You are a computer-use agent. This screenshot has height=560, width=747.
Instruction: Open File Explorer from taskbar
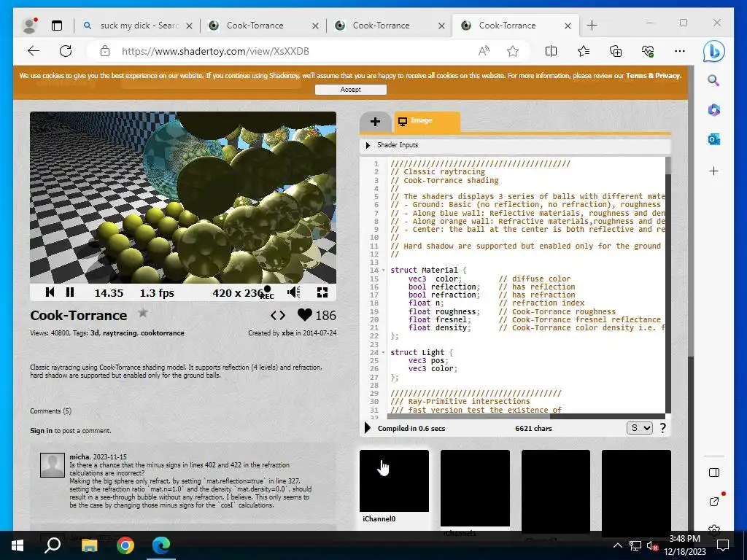click(x=89, y=545)
